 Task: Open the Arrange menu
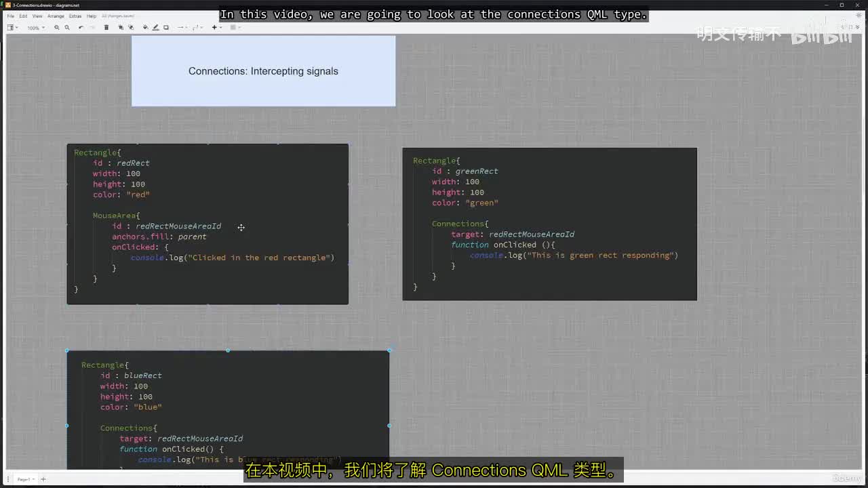point(56,16)
